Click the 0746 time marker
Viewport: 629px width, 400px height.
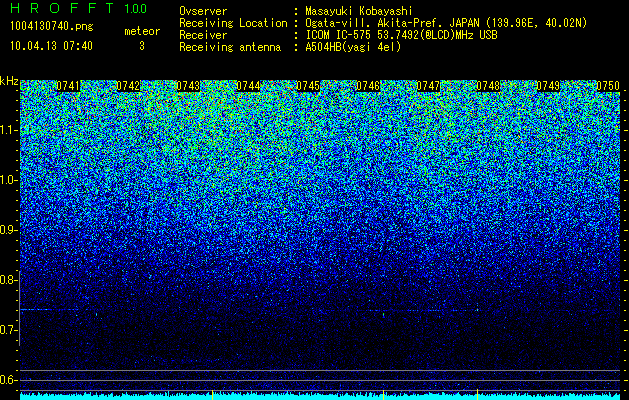[368, 86]
